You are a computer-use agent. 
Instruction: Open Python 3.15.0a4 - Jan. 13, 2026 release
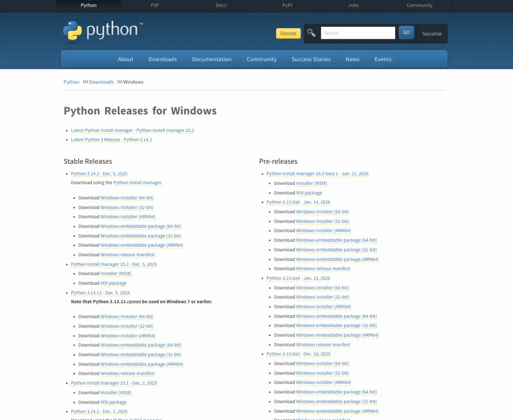[298, 279]
